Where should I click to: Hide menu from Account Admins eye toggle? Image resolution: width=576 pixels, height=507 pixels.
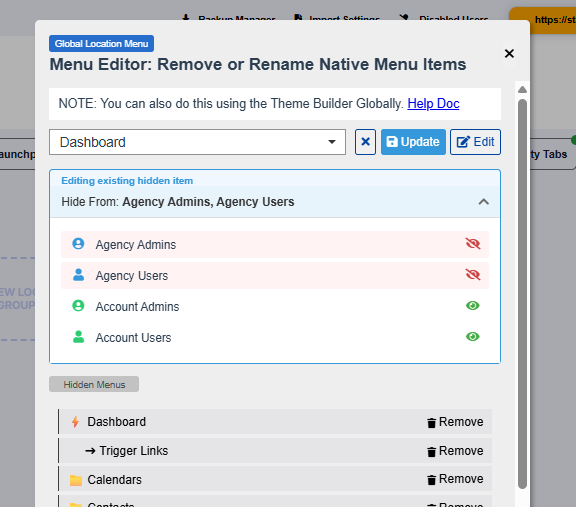[x=473, y=306]
